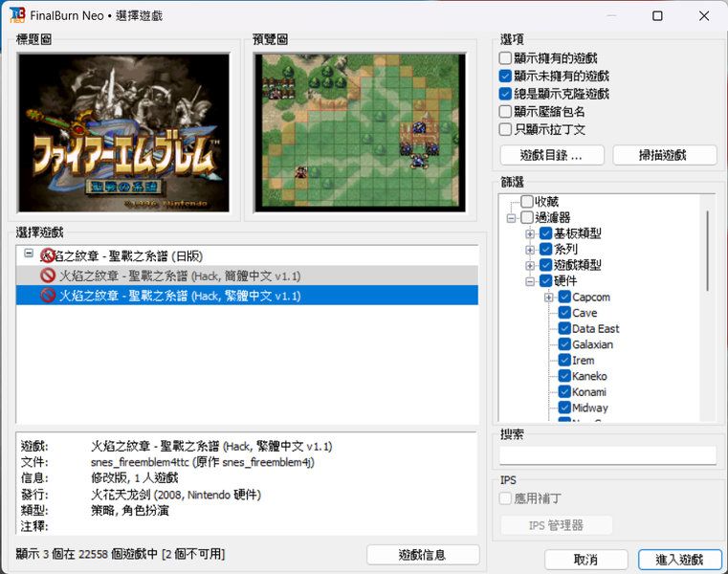The width and height of the screenshot is (728, 574).
Task: Collapse the 過濾器 tree node
Action: (x=511, y=218)
